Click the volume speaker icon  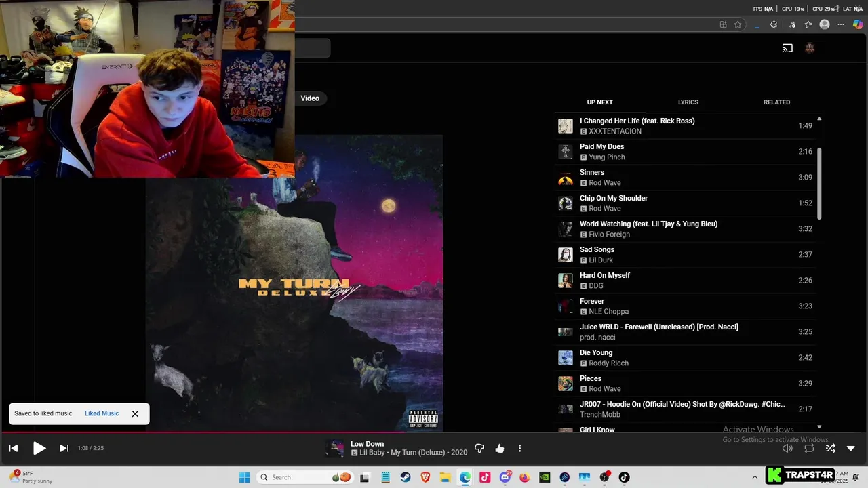787,448
